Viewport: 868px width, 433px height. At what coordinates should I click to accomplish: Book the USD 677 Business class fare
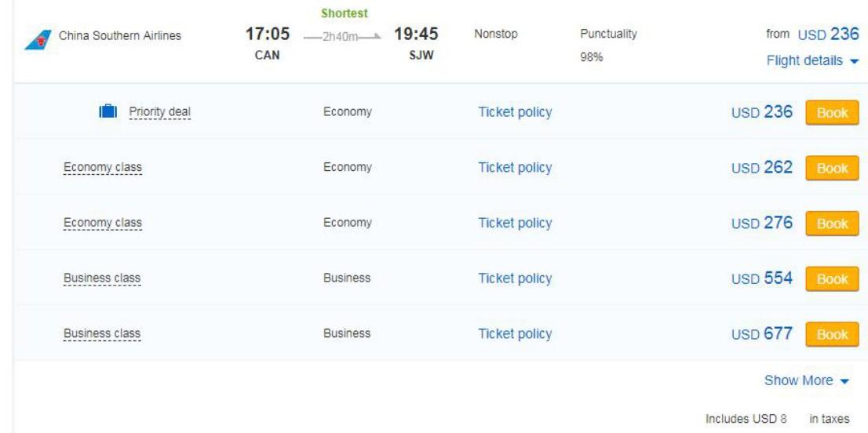(832, 334)
